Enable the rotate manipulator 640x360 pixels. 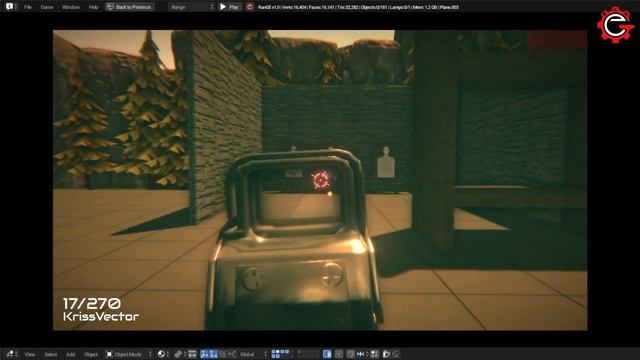point(213,354)
